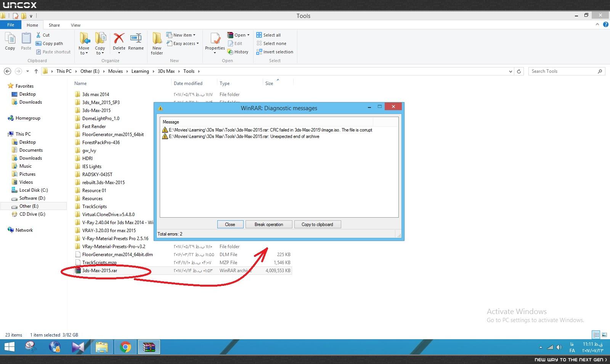
Task: Open the Explorer Help icon
Action: coord(605,25)
